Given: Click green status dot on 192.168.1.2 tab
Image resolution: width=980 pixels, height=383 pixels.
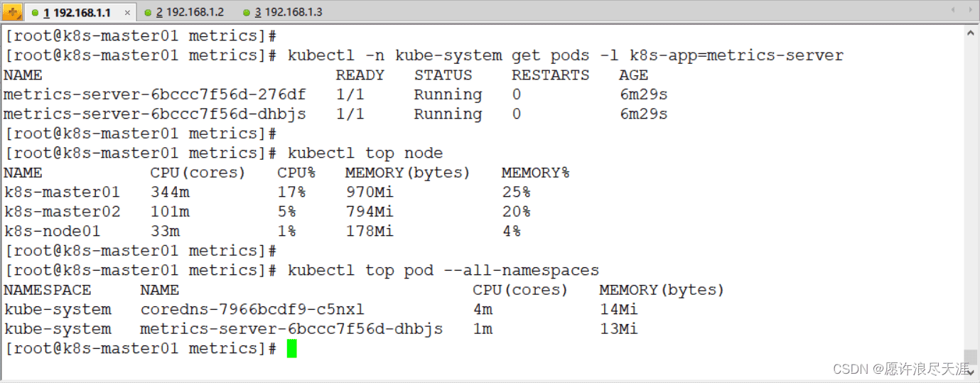Looking at the screenshot, I should click(x=147, y=13).
